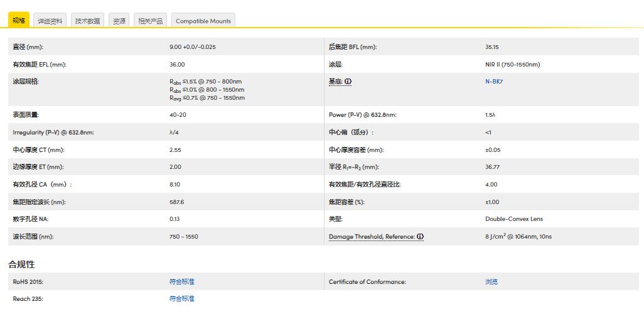Click the 后焦距 BFL (mm) label
644x324 pixels.
(x=353, y=47)
